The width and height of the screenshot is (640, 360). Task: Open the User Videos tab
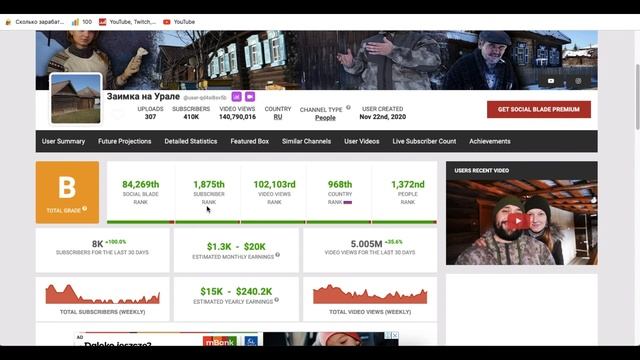pyautogui.click(x=362, y=141)
